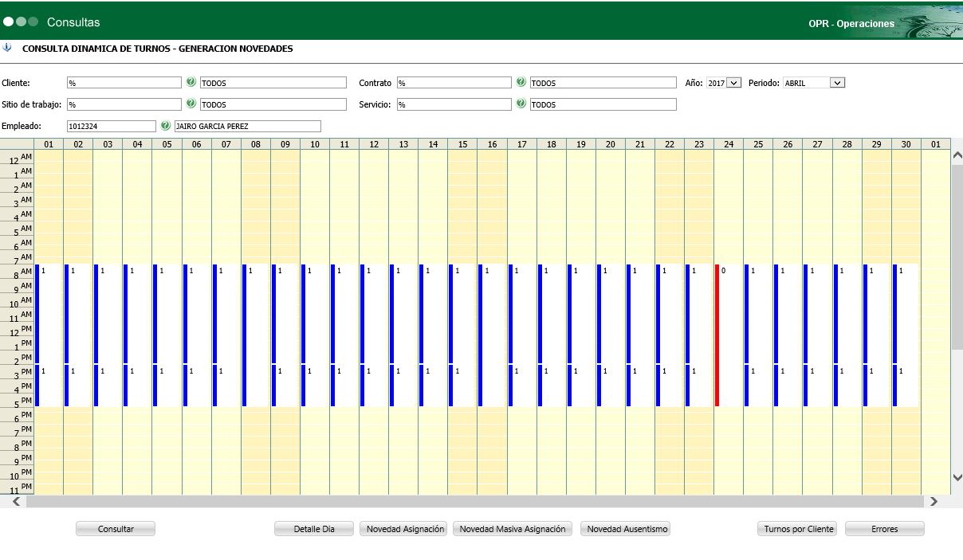Click the day 15 column header

462,144
